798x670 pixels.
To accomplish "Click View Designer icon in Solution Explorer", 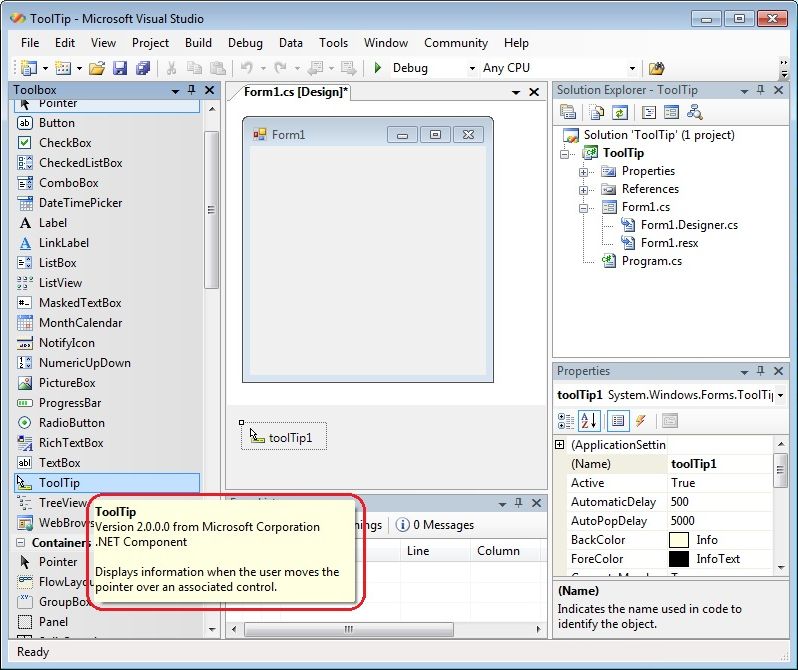I will (671, 112).
